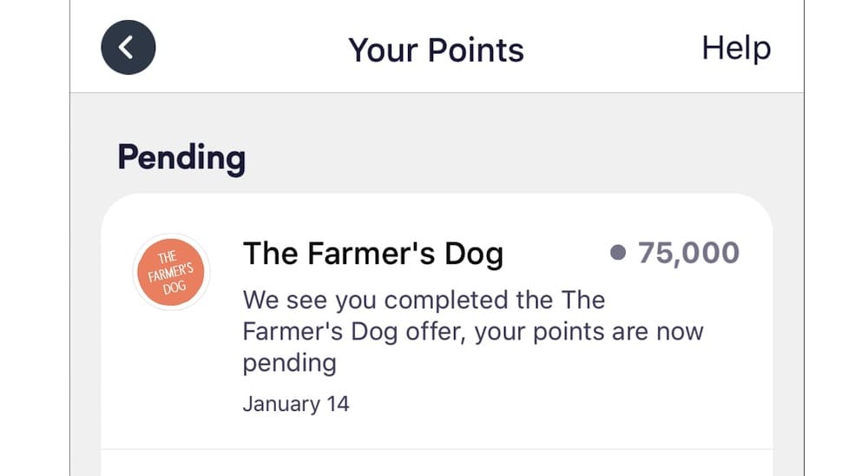Viewport: 868px width, 476px height.
Task: Open the Help link
Action: coord(735,48)
